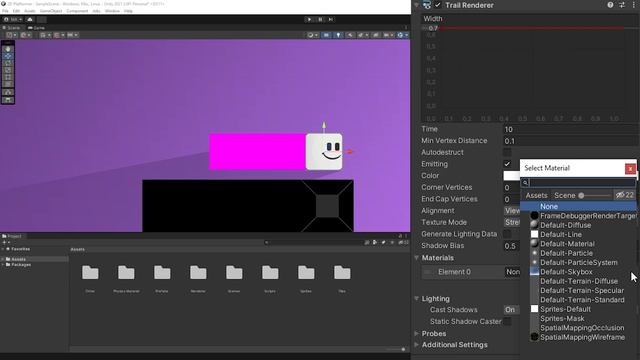Switch to the Game tab
640x360 pixels.
point(37,28)
